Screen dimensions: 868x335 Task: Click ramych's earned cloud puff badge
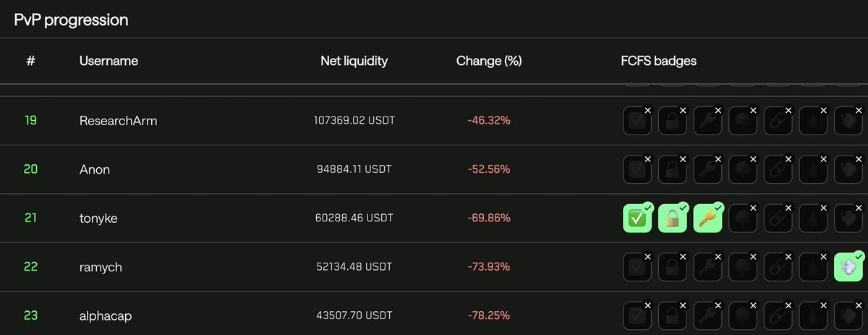pyautogui.click(x=849, y=266)
